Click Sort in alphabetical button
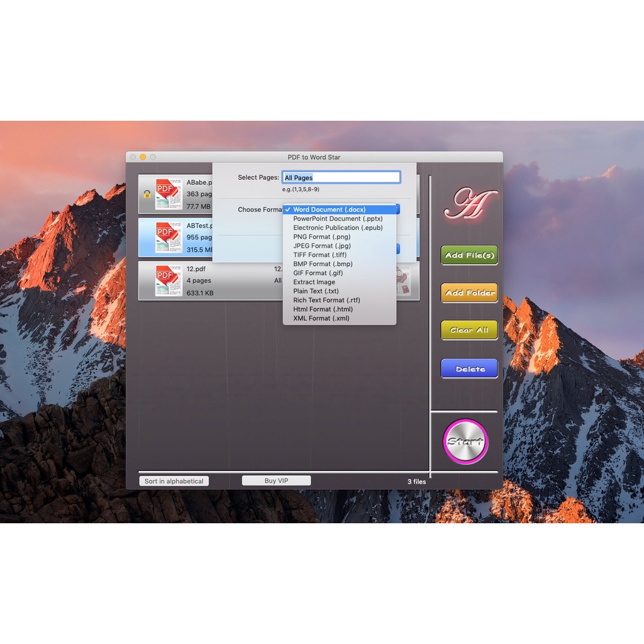 pyautogui.click(x=174, y=481)
